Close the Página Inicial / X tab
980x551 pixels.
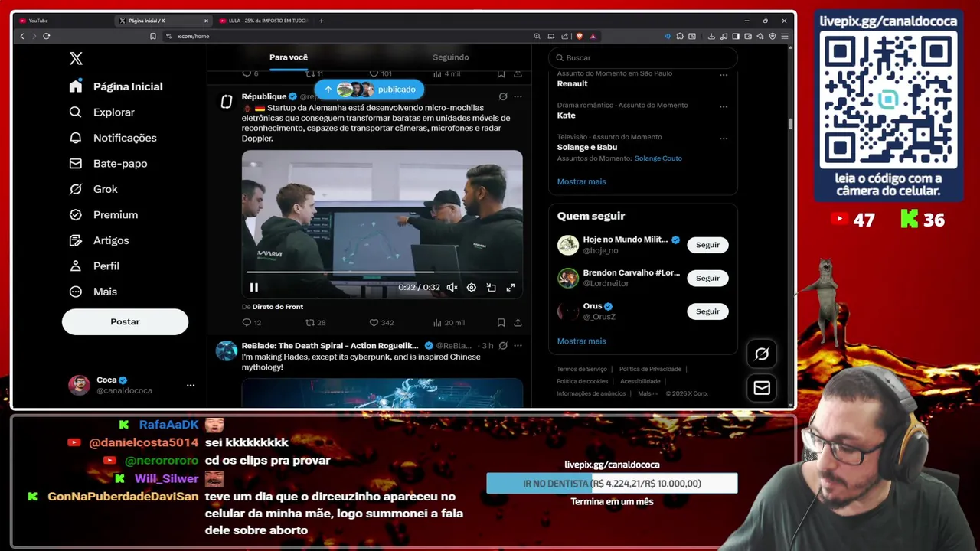206,21
